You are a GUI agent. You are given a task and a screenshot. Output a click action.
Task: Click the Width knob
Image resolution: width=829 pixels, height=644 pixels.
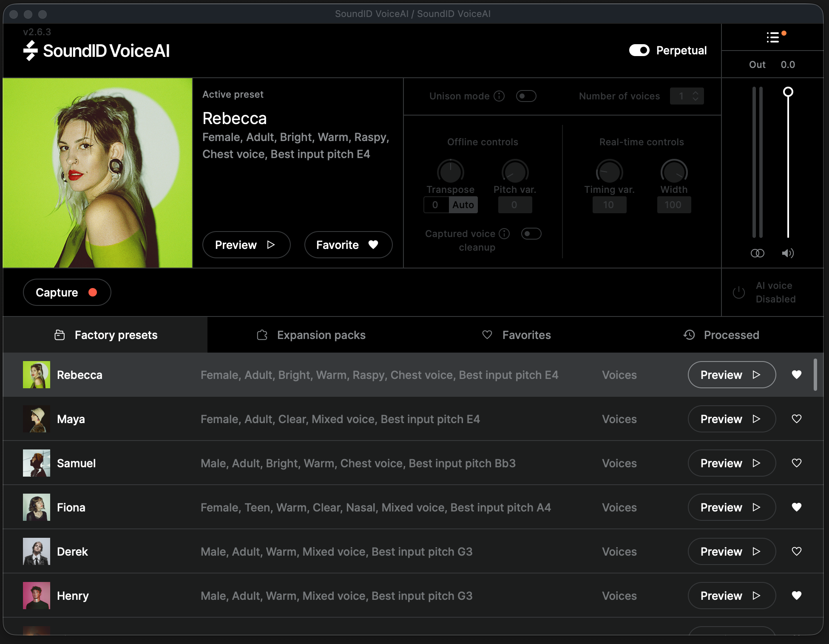[x=674, y=172]
